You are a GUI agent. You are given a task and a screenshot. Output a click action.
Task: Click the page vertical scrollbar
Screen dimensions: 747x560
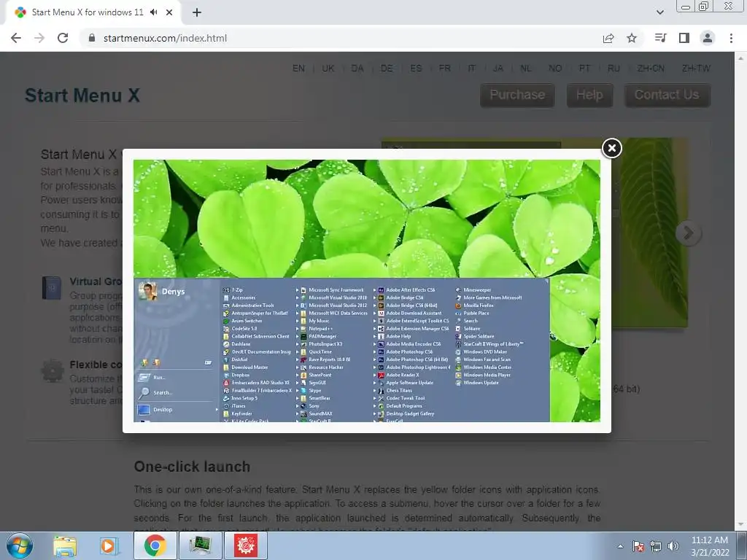pos(740,292)
